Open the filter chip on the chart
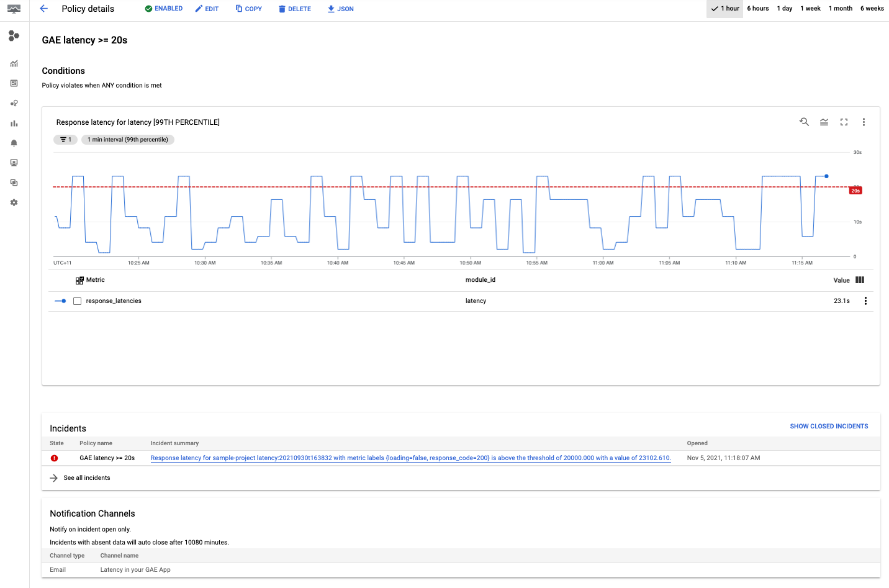889x588 pixels. coord(65,139)
